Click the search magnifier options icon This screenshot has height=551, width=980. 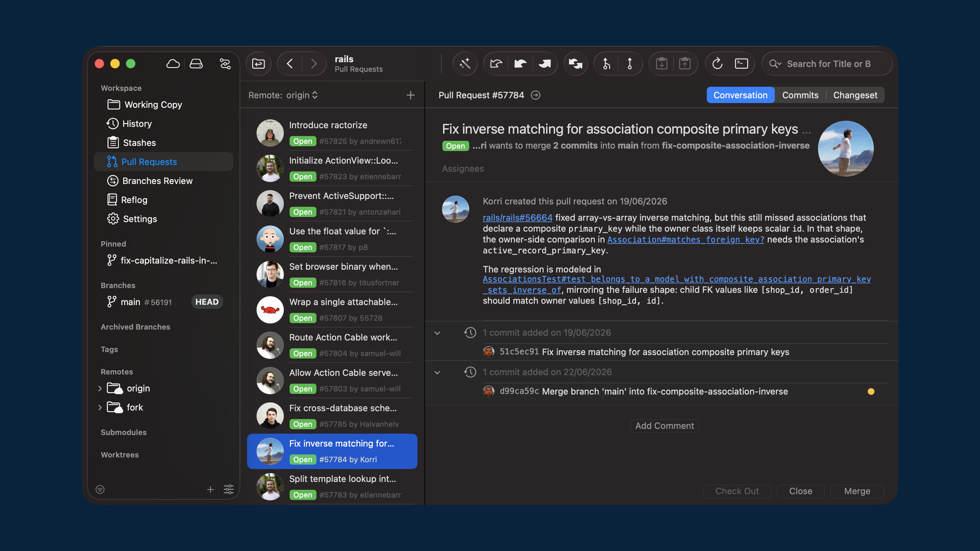point(775,64)
